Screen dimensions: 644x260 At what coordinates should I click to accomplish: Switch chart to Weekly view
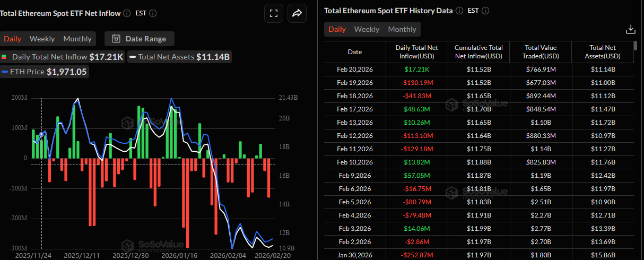(x=42, y=39)
